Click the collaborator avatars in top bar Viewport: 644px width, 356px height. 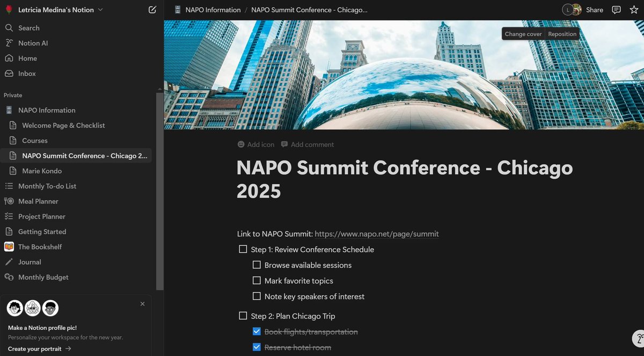click(x=572, y=10)
